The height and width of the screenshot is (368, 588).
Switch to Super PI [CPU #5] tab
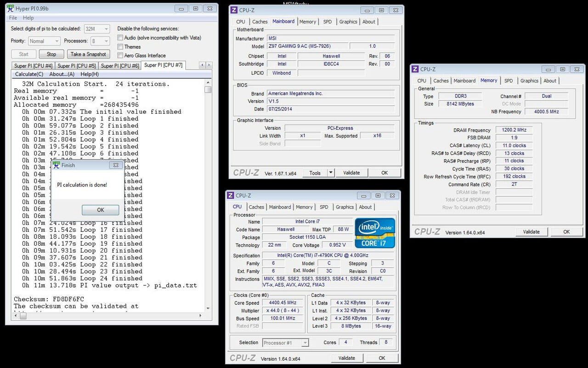coord(77,66)
